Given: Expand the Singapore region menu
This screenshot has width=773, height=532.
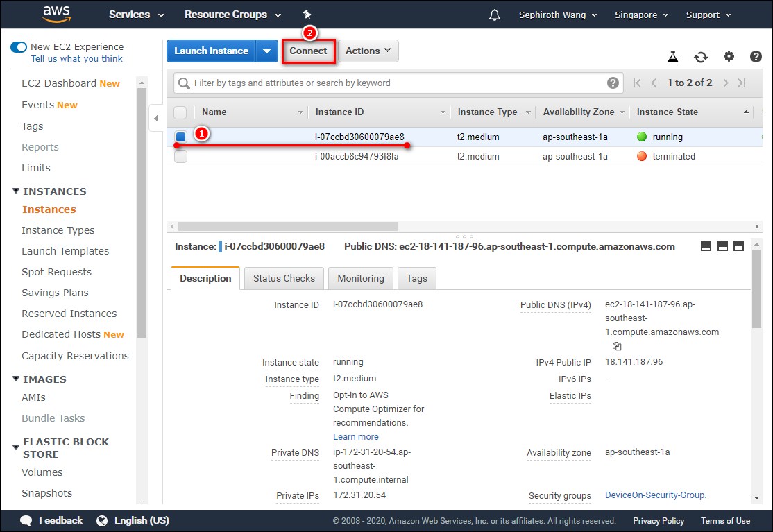Looking at the screenshot, I should click(x=641, y=15).
